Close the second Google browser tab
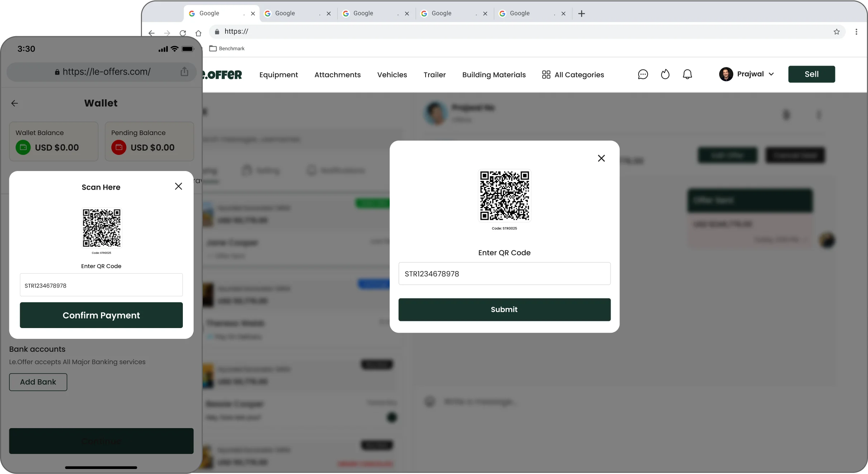 point(328,14)
